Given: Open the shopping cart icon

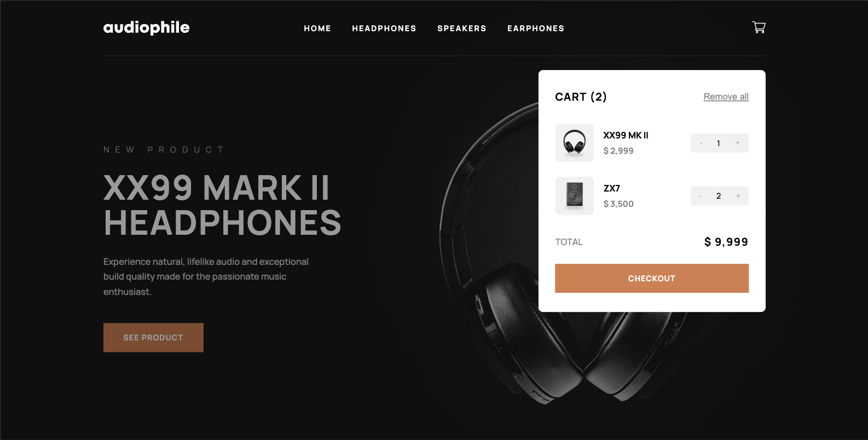Looking at the screenshot, I should pos(759,27).
